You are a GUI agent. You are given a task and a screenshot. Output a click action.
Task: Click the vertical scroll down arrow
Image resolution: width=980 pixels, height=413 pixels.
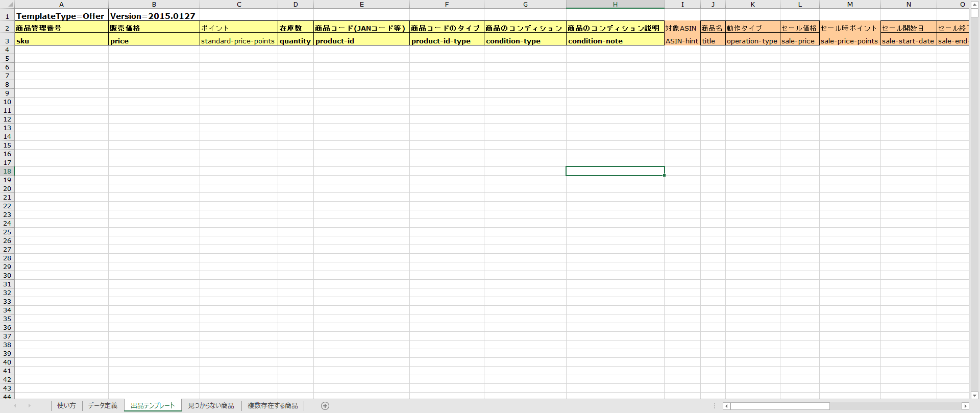[x=974, y=395]
